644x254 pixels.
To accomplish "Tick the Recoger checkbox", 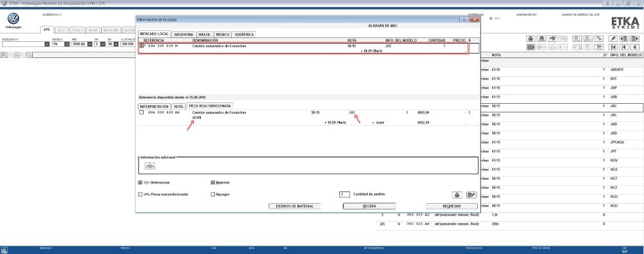I will [x=213, y=195].
